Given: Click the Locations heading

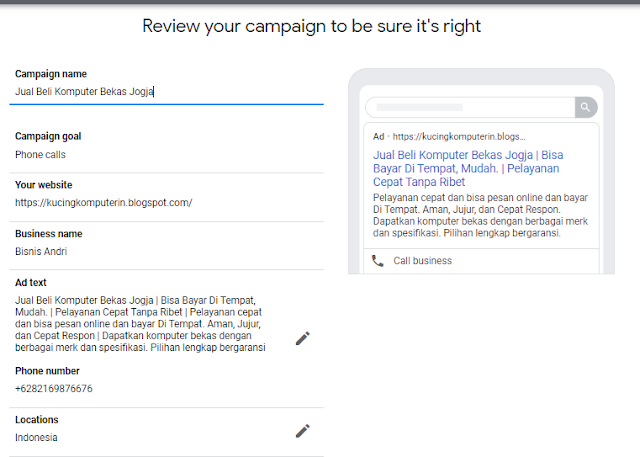Looking at the screenshot, I should [x=37, y=419].
